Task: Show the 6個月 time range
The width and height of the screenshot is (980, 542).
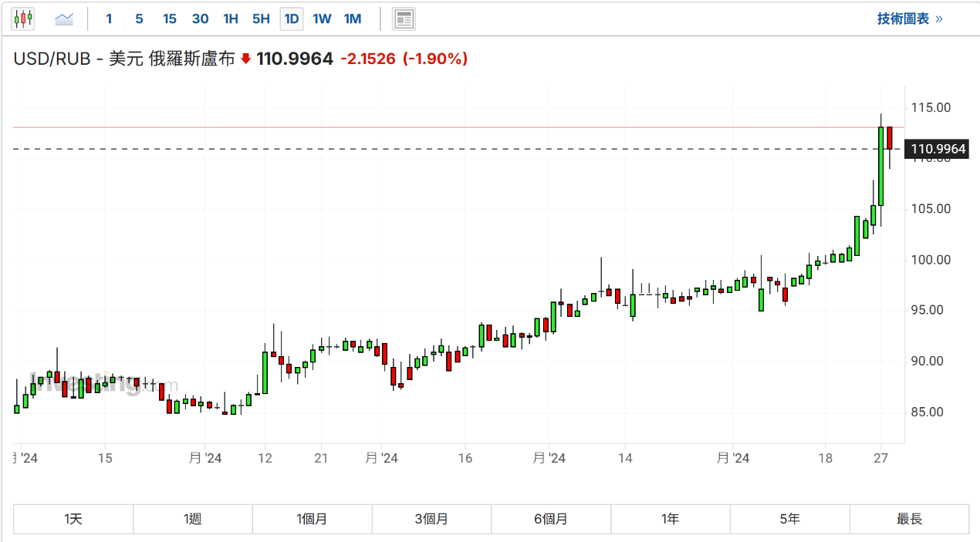Action: coord(551,519)
